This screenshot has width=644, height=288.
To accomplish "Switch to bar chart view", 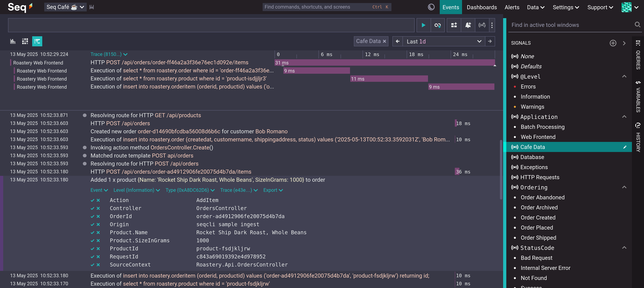I will (13, 41).
